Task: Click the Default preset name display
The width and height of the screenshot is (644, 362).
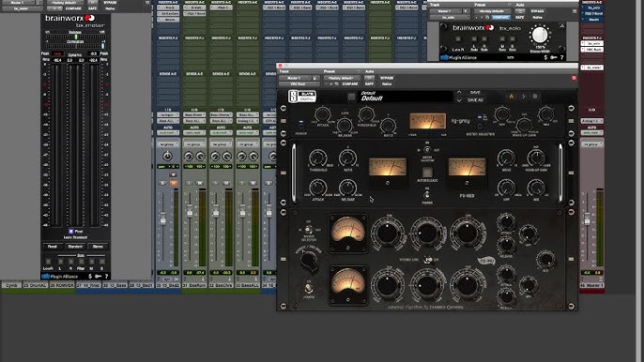Action: coord(406,97)
